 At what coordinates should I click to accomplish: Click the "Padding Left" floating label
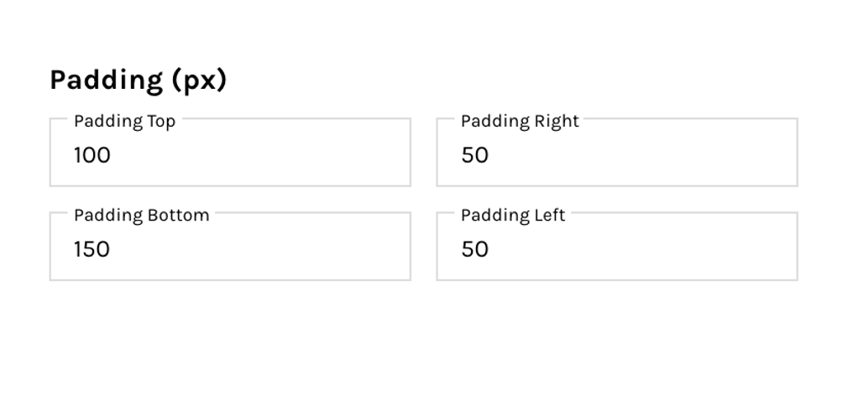(513, 215)
